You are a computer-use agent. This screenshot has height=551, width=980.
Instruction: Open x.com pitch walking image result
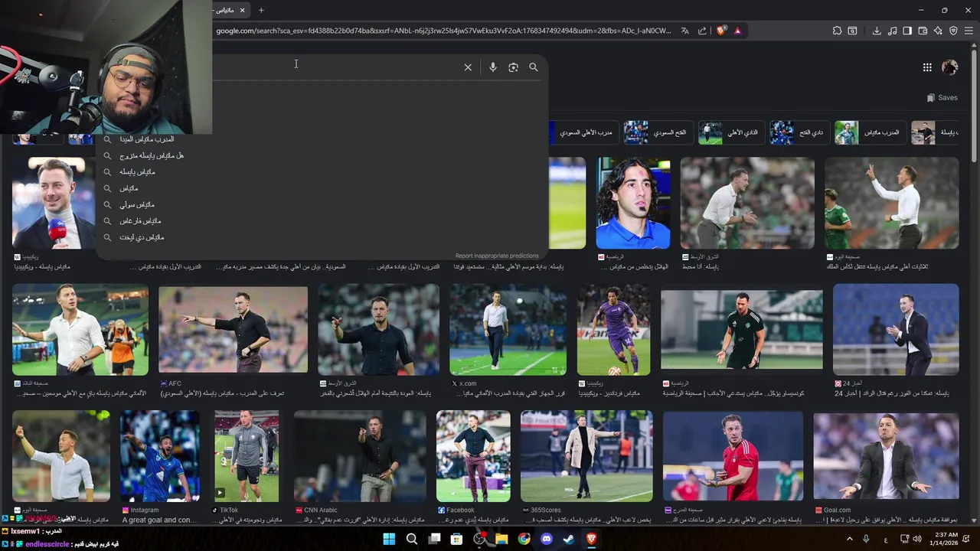pyautogui.click(x=508, y=330)
